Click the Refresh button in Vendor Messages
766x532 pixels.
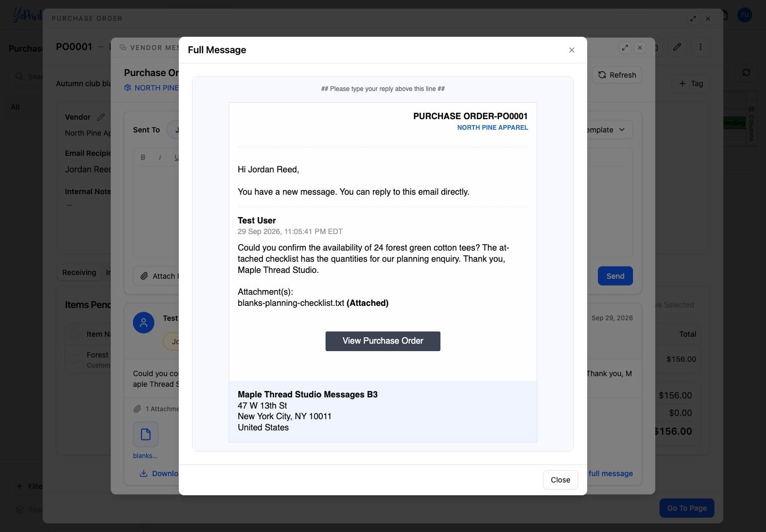tap(617, 75)
